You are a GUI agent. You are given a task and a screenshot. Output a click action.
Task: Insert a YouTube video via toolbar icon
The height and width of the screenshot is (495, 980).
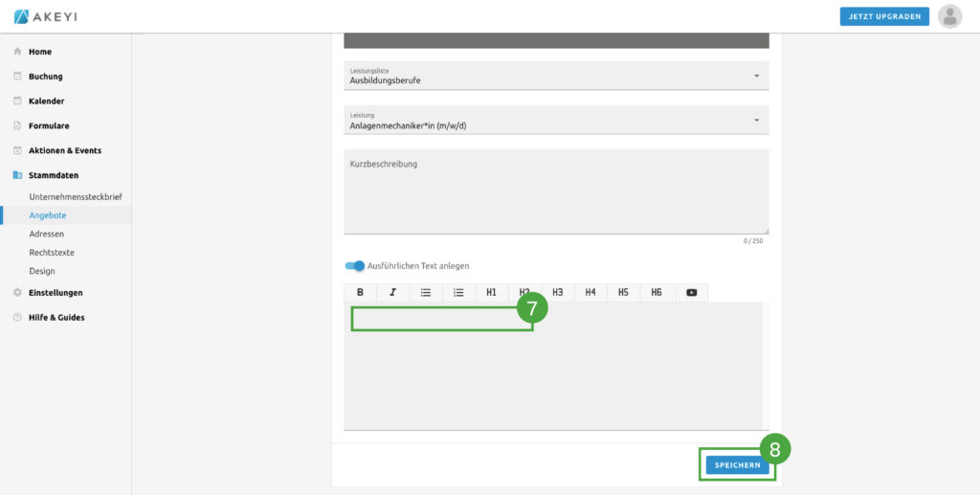(691, 293)
